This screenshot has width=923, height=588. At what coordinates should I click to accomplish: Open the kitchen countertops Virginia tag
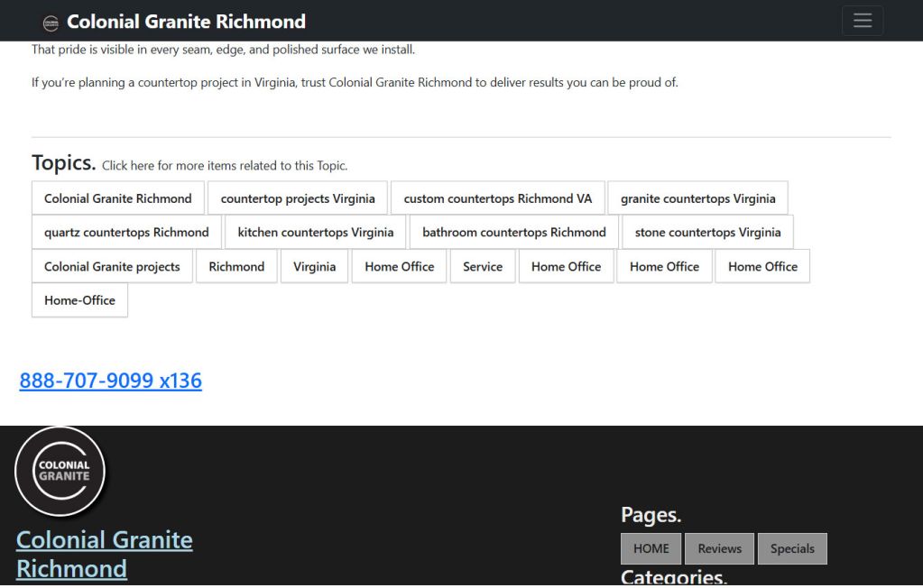[x=315, y=232]
